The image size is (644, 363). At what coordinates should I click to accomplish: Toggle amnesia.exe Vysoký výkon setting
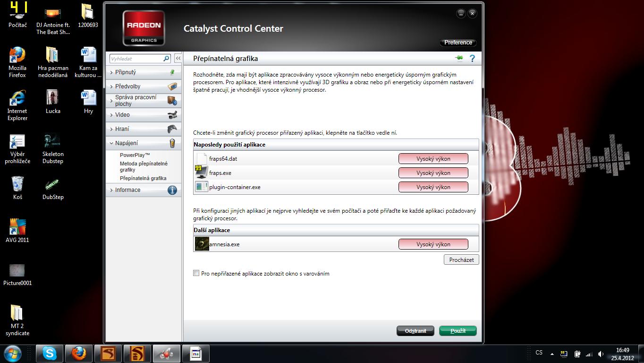[433, 244]
